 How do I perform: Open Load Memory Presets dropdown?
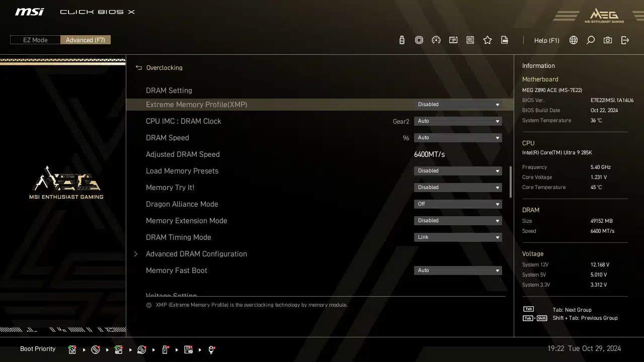[x=458, y=171]
